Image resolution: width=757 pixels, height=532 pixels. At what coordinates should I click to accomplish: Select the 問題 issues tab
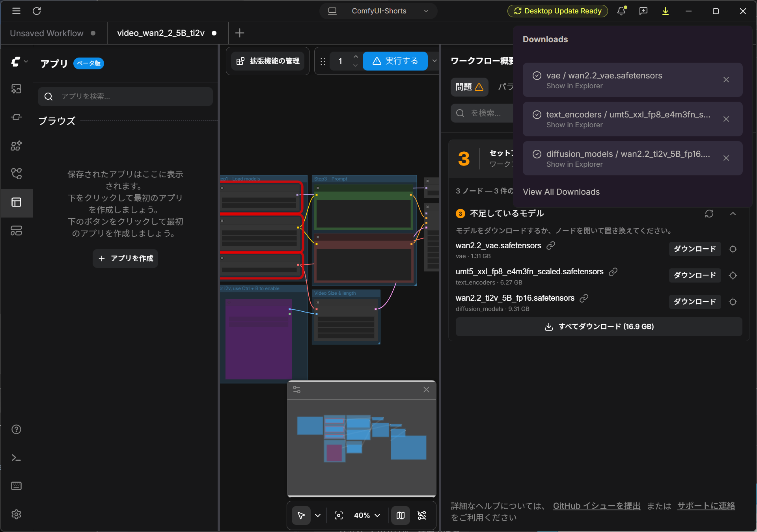tap(469, 87)
